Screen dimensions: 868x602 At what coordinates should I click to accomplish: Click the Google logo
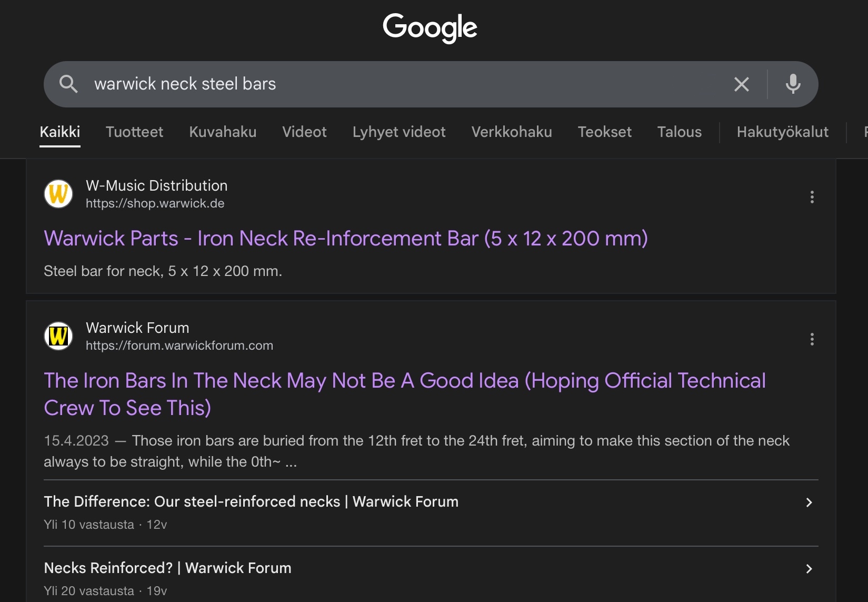(430, 28)
